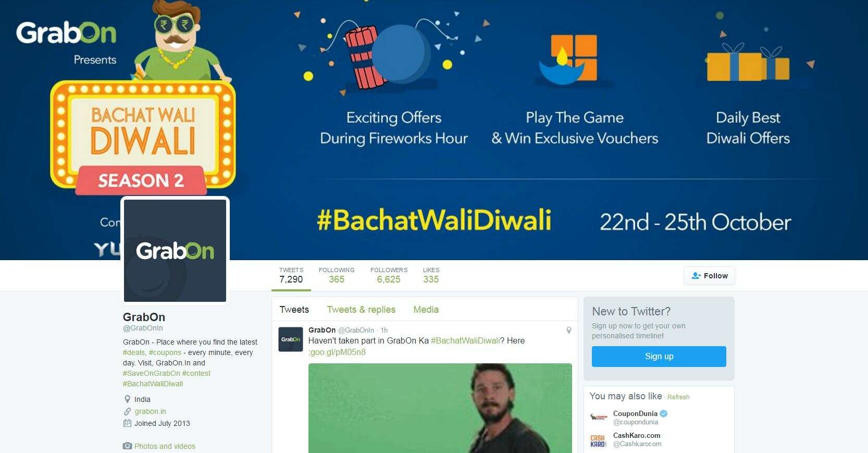868x453 pixels.
Task: Open the Followers list of 6,625
Action: [x=389, y=275]
